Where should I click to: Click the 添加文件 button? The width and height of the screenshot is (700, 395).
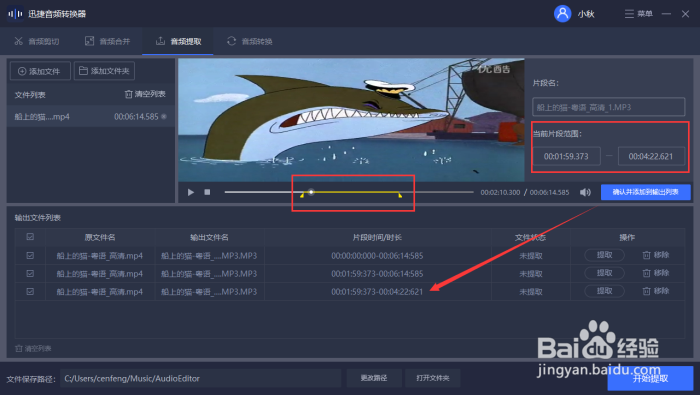tap(40, 71)
